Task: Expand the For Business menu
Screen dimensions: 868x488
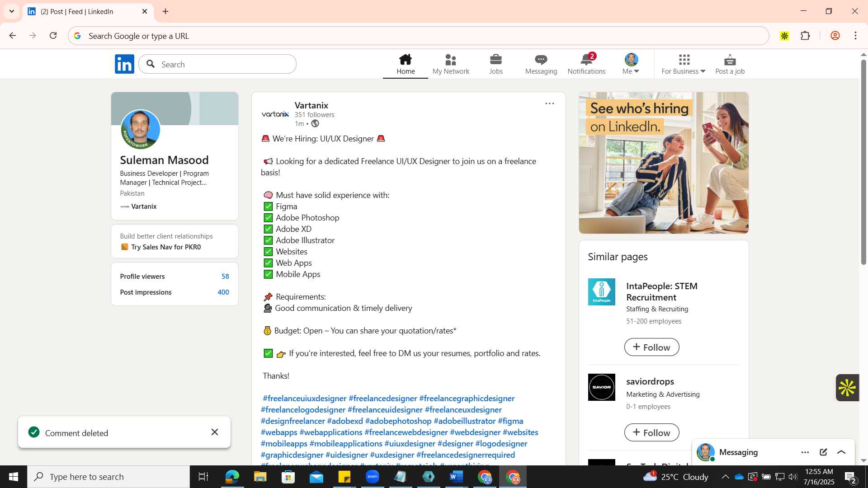Action: click(684, 64)
